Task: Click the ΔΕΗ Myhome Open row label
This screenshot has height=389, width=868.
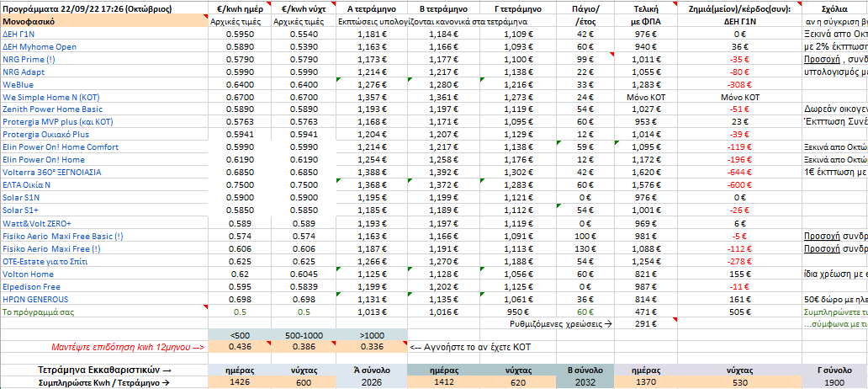Action: (104, 47)
